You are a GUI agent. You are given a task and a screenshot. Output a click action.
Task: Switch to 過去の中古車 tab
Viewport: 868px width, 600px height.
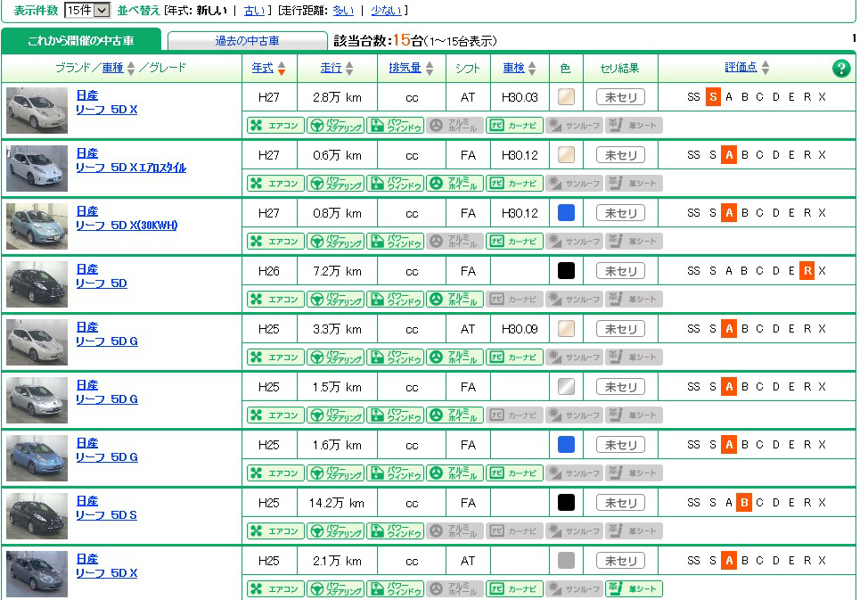[x=247, y=41]
